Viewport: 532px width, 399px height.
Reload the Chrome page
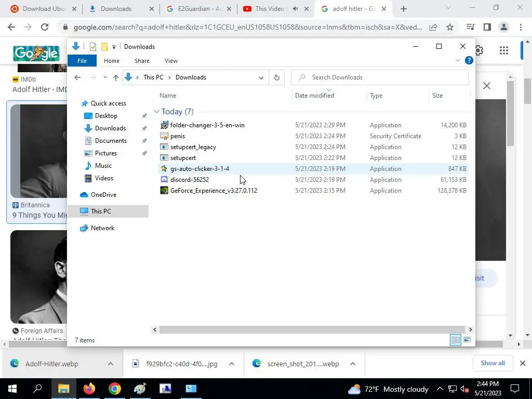tap(45, 27)
